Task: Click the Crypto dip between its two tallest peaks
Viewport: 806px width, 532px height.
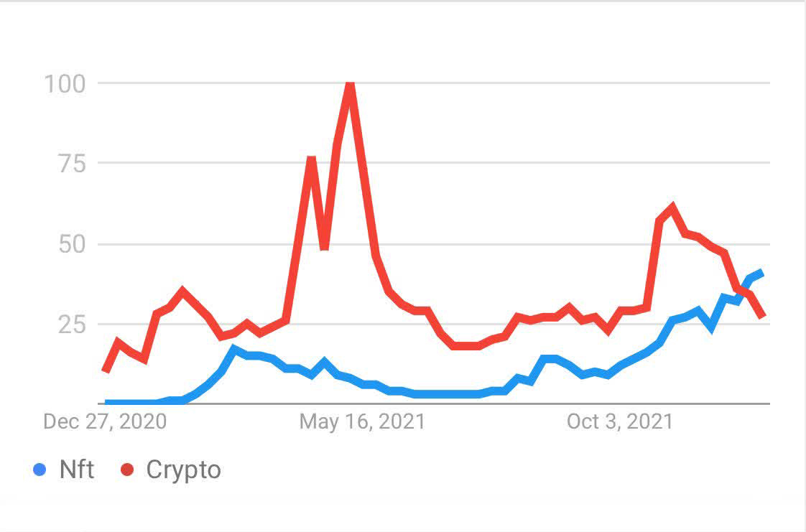Action: click(x=325, y=248)
